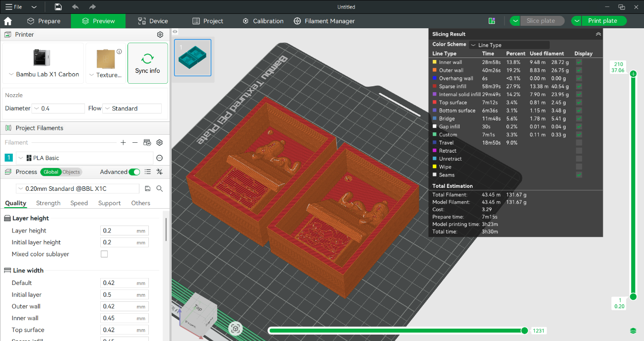Open the Slice plate dropdown arrow
644x341 pixels.
[x=515, y=21]
